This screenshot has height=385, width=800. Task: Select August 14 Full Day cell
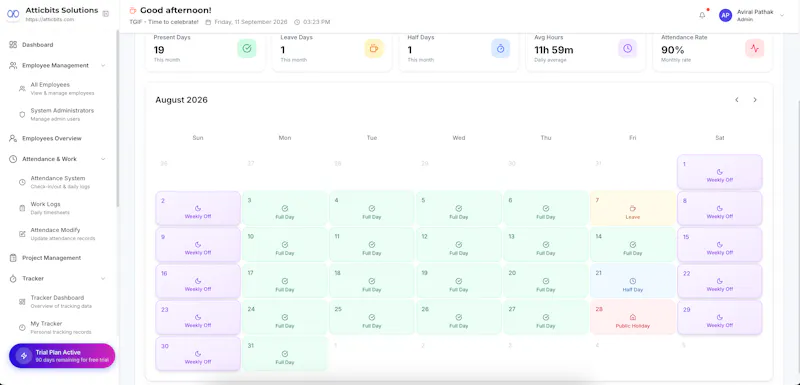tap(633, 245)
